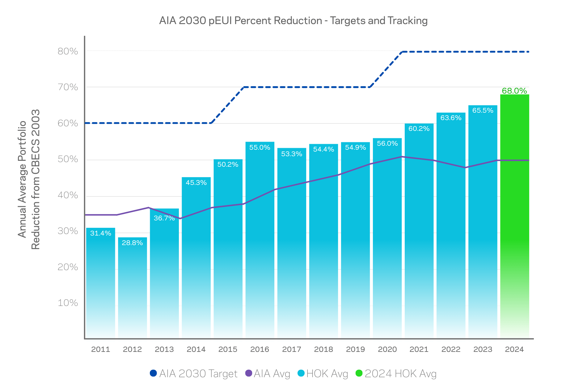This screenshot has width=587, height=392.
Task: Click the green 2024 HOK Avg legend dot
Action: point(359,373)
